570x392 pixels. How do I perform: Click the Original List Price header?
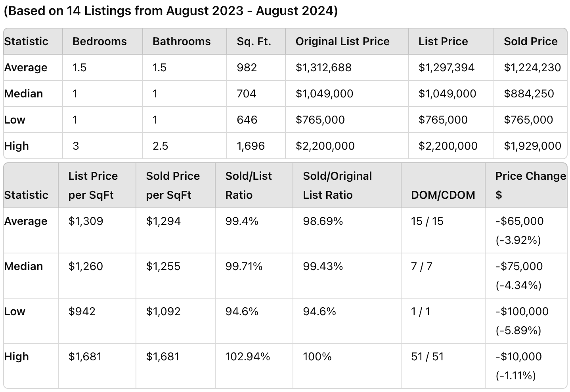point(342,41)
